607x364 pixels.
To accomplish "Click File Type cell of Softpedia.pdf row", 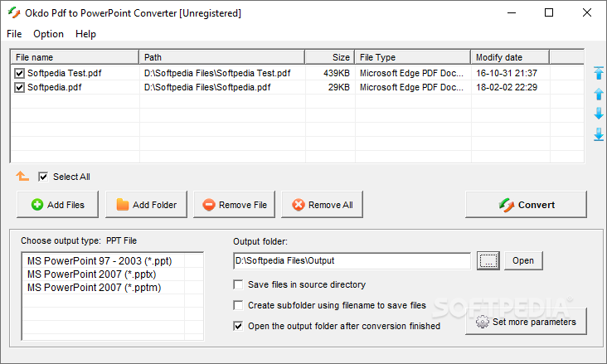I will pos(411,88).
